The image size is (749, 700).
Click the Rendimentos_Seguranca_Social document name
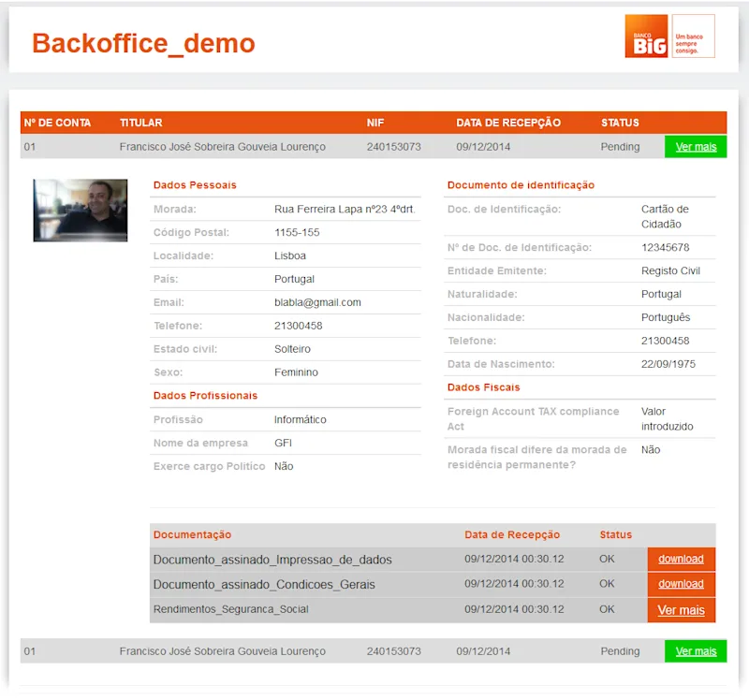pos(230,609)
